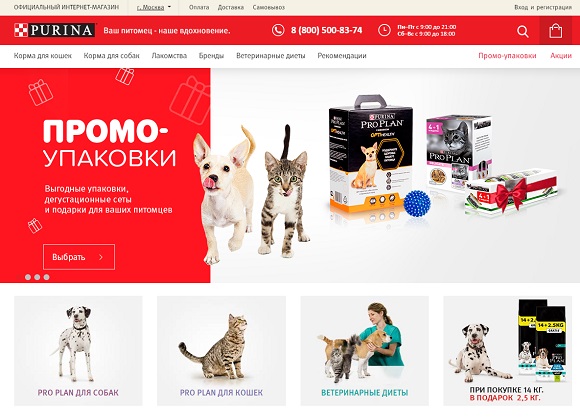Open the Бренды menu item

coord(211,56)
